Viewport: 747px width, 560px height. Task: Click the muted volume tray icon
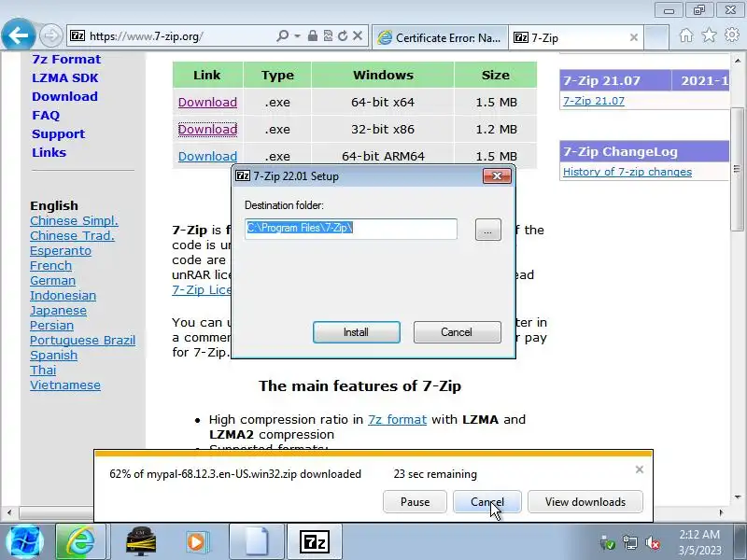[652, 542]
